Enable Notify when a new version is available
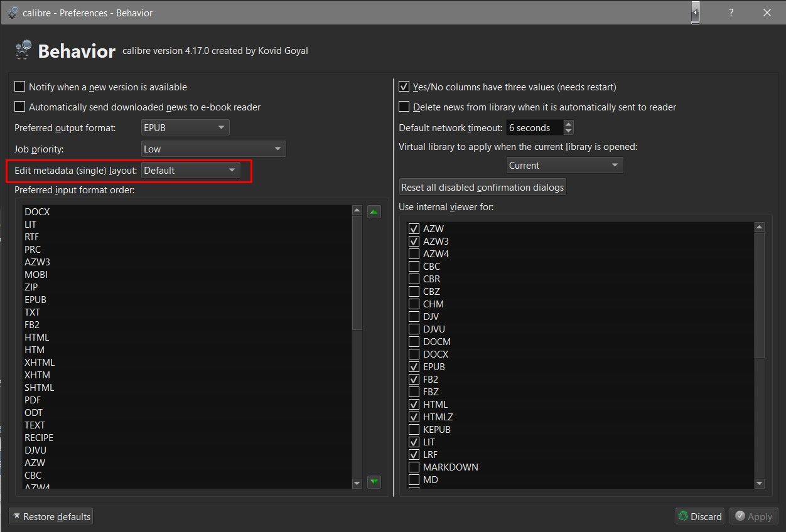This screenshot has height=532, width=786. (x=20, y=87)
